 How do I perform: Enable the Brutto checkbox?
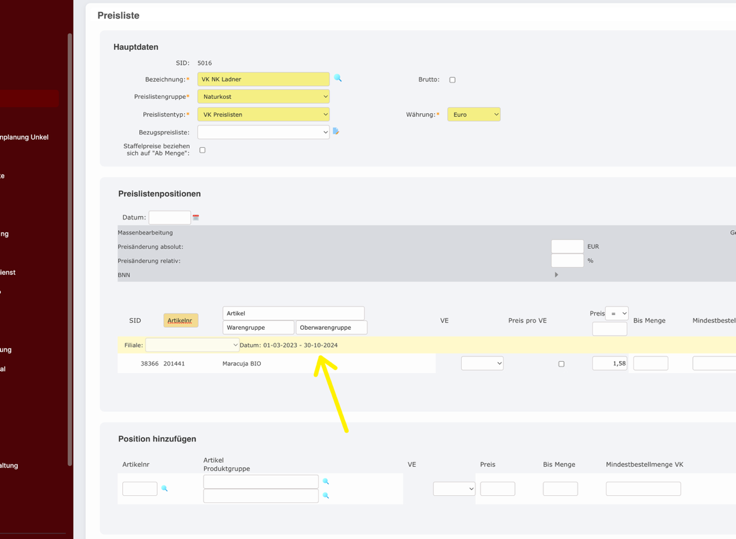click(x=452, y=80)
